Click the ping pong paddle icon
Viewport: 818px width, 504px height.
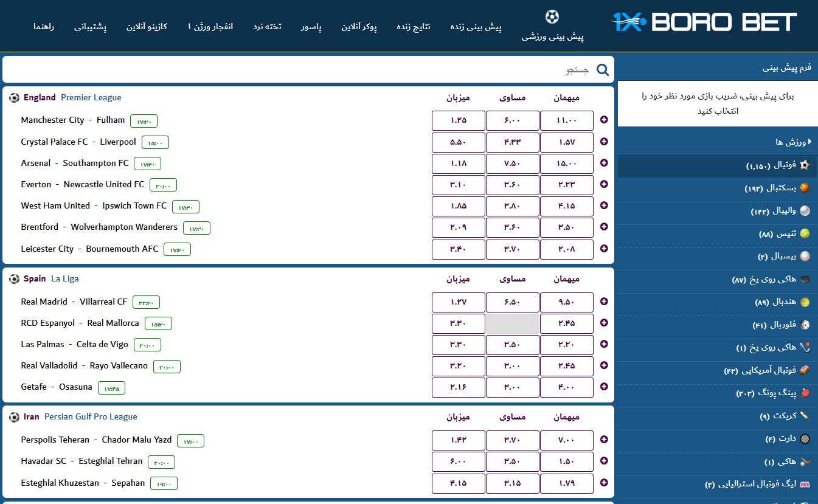coord(805,393)
